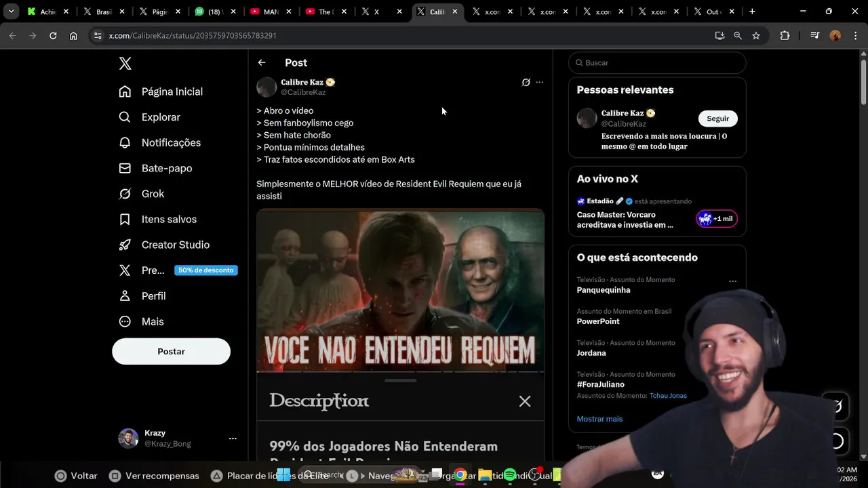Open Tchau Jonas related trend link

(668, 396)
